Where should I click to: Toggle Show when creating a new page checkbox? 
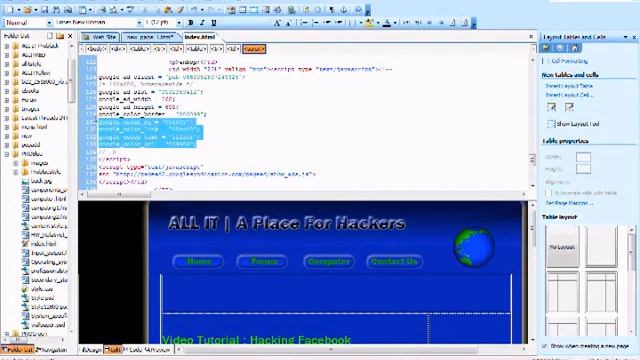pyautogui.click(x=544, y=346)
